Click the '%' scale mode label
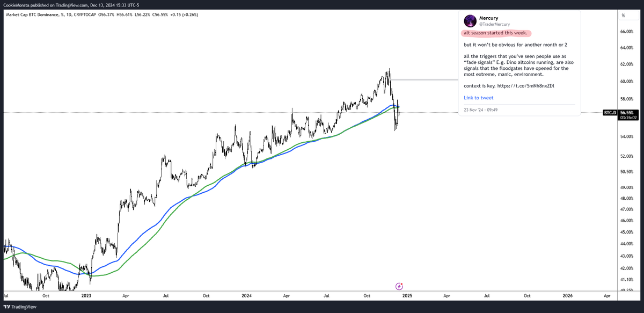This screenshot has width=644, height=313. click(x=624, y=16)
